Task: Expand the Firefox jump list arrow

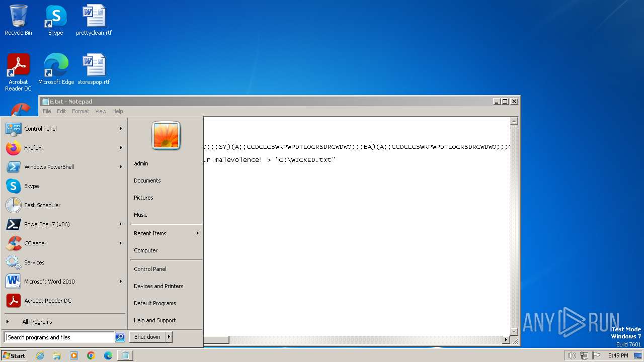Action: tap(121, 148)
